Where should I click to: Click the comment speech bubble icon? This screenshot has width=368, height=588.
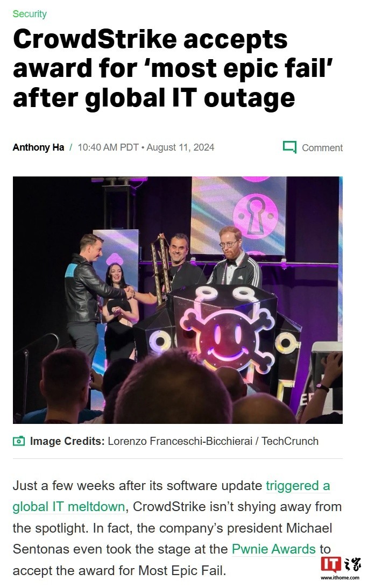289,147
